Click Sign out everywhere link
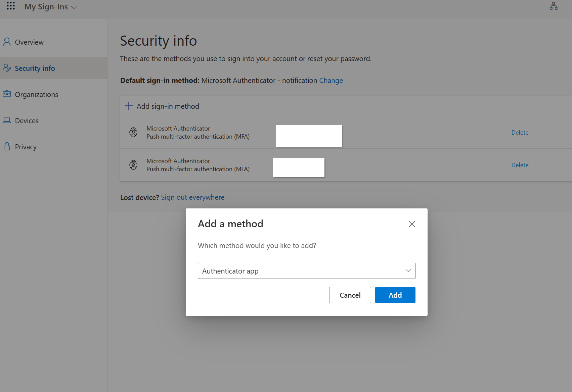Image resolution: width=572 pixels, height=392 pixels. coord(192,197)
